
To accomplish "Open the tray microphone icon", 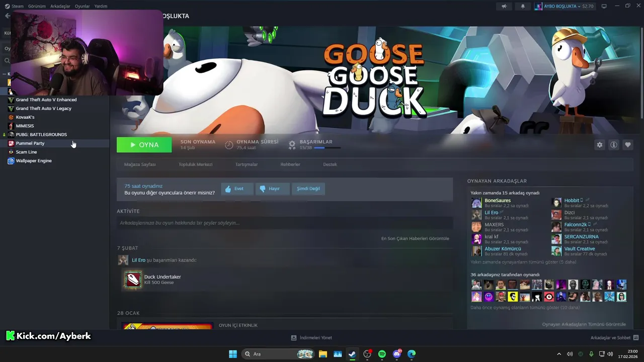I will tap(591, 354).
